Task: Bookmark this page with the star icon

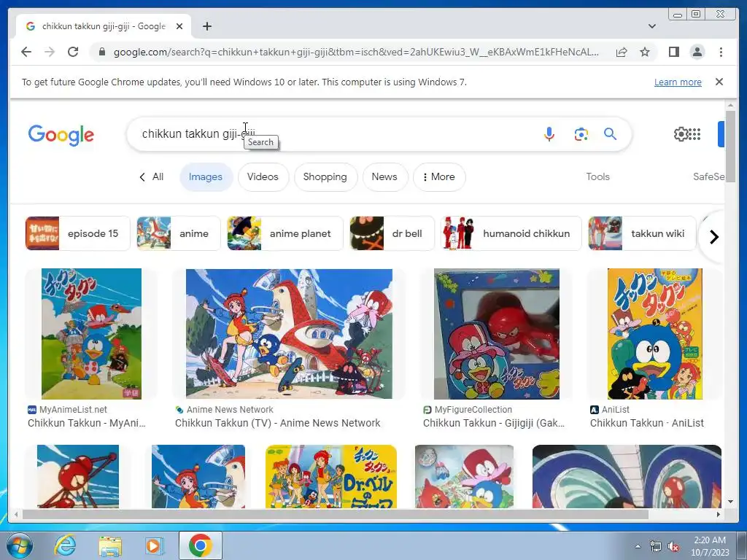Action: pos(645,52)
